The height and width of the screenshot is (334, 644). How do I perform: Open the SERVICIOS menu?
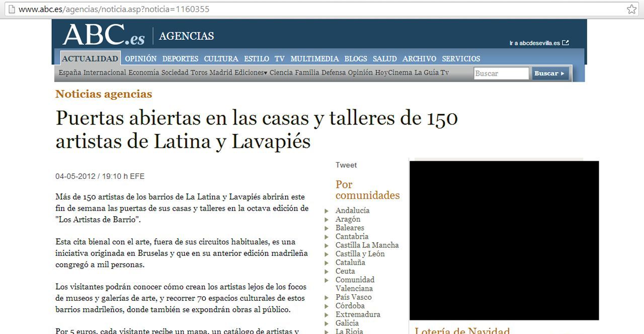click(461, 58)
